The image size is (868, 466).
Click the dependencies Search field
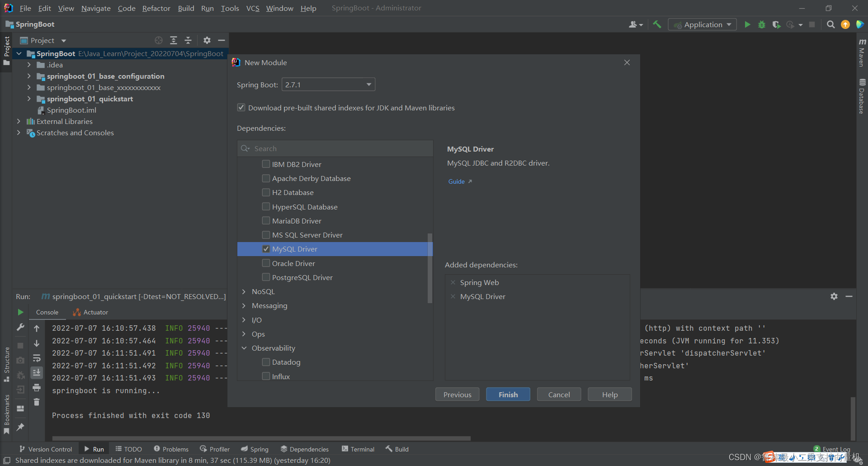pos(335,148)
